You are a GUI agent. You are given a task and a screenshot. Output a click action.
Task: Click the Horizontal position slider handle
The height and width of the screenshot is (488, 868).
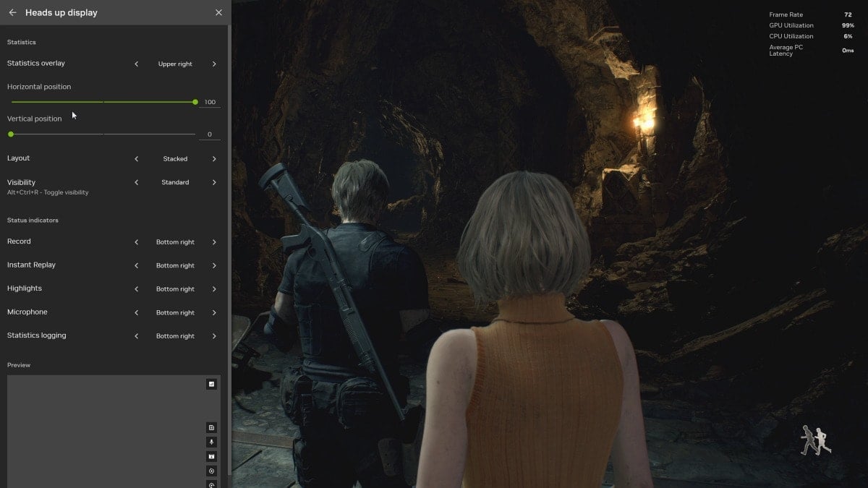(x=195, y=102)
